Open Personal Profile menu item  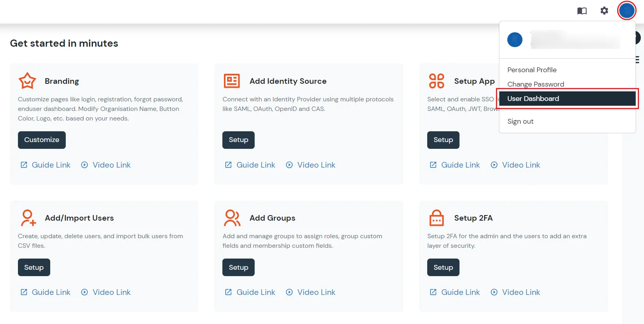coord(532,70)
